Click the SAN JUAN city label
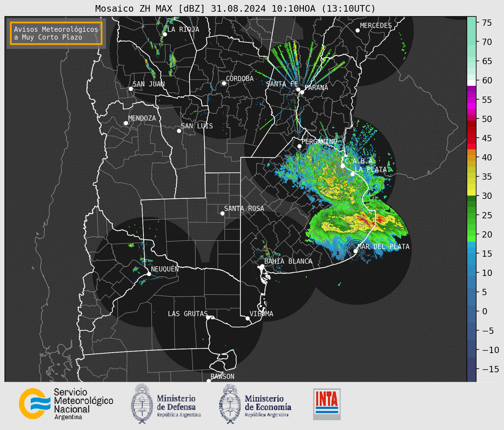504x430 pixels. click(x=149, y=84)
